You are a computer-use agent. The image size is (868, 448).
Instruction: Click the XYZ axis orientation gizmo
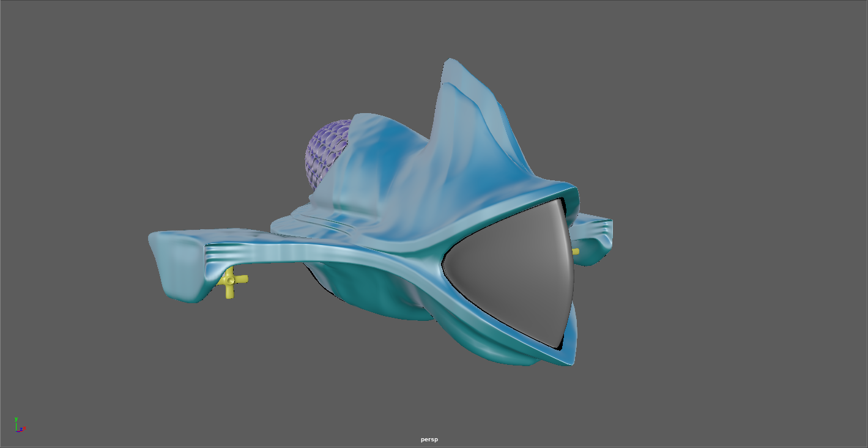pyautogui.click(x=20, y=425)
